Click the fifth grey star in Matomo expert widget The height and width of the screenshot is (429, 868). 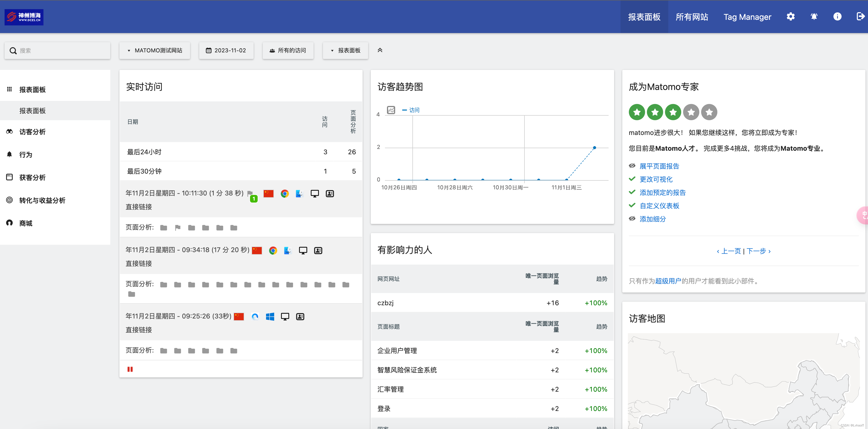click(x=709, y=112)
